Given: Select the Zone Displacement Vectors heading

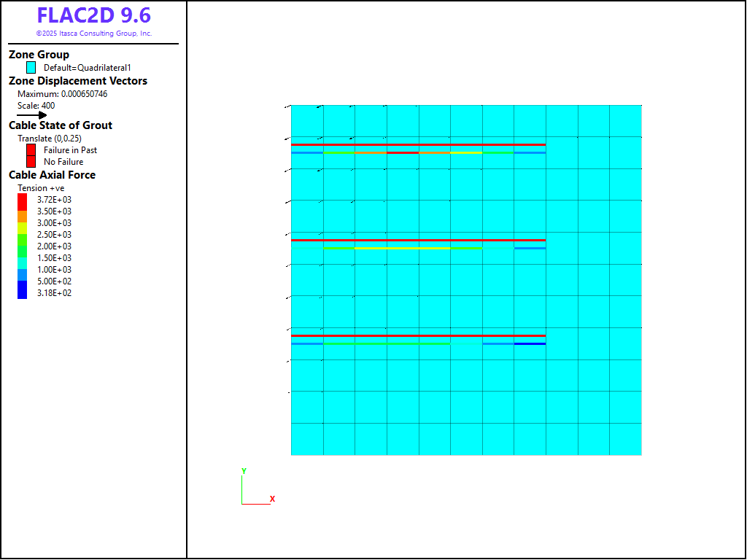Looking at the screenshot, I should pyautogui.click(x=77, y=81).
